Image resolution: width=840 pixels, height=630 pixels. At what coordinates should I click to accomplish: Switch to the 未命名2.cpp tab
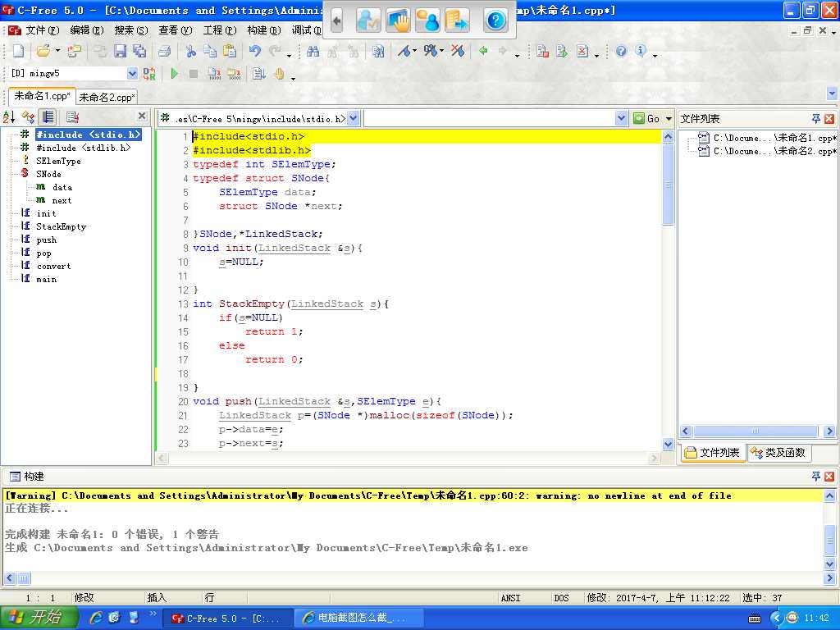click(107, 97)
